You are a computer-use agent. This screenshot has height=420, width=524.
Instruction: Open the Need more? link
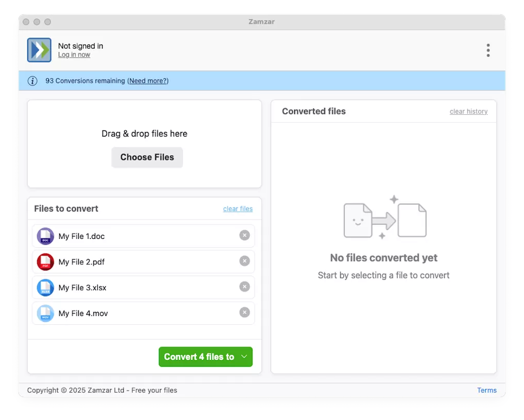148,81
